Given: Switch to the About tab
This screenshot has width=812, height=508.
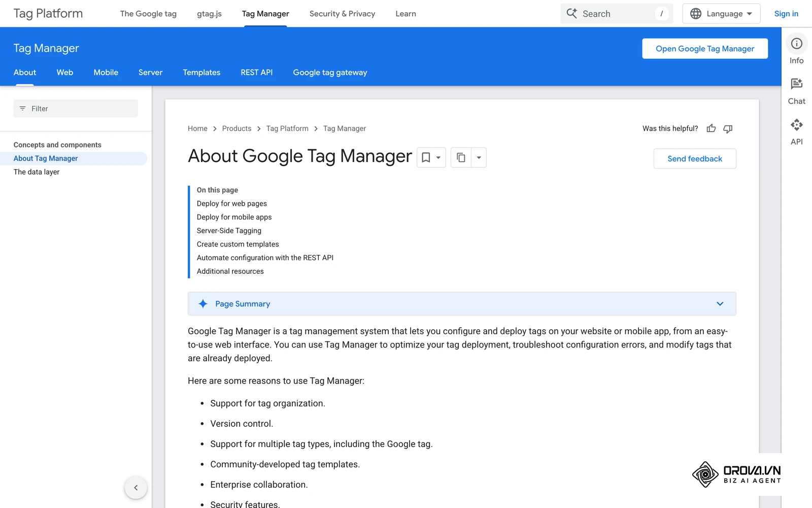Looking at the screenshot, I should (x=25, y=73).
